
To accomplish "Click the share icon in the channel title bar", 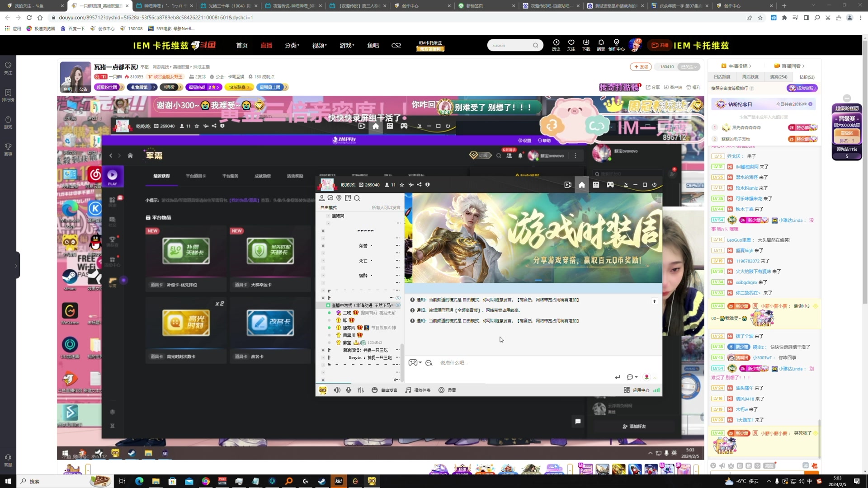I will [x=419, y=184].
